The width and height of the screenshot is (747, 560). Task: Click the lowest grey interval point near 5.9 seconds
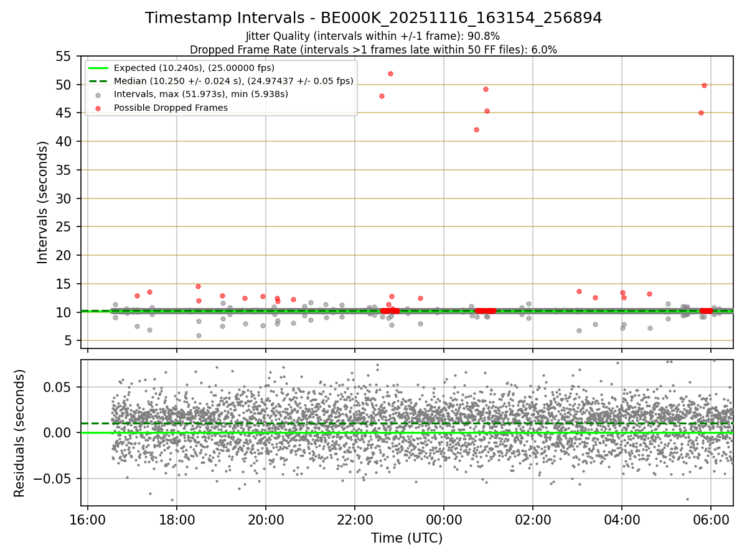[199, 335]
